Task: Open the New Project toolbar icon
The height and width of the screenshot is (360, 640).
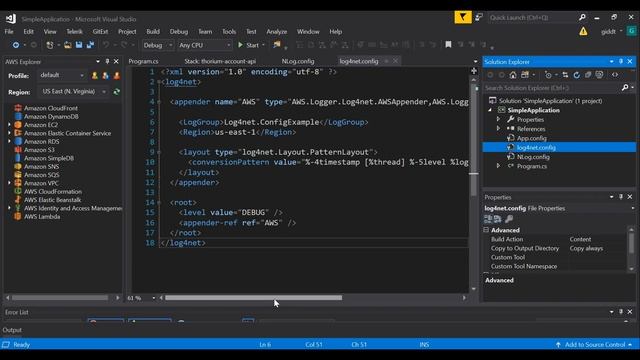Action: [x=50, y=45]
